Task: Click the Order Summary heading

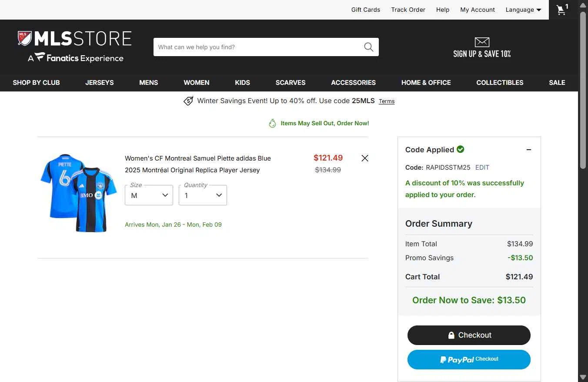Action: tap(439, 224)
